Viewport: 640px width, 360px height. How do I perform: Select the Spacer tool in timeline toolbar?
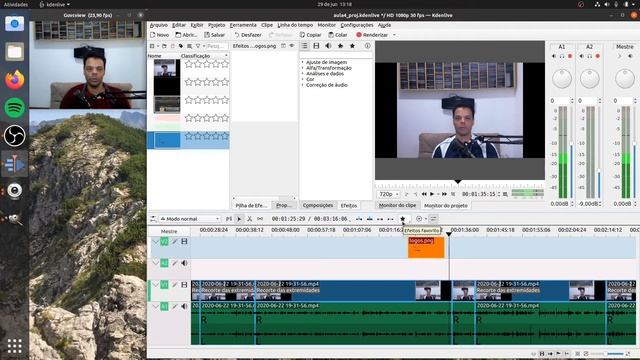(260, 219)
